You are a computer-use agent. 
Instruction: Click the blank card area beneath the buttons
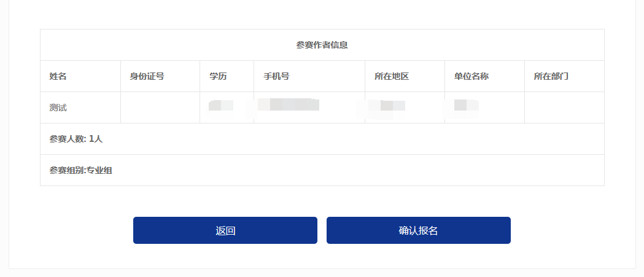pos(322,257)
